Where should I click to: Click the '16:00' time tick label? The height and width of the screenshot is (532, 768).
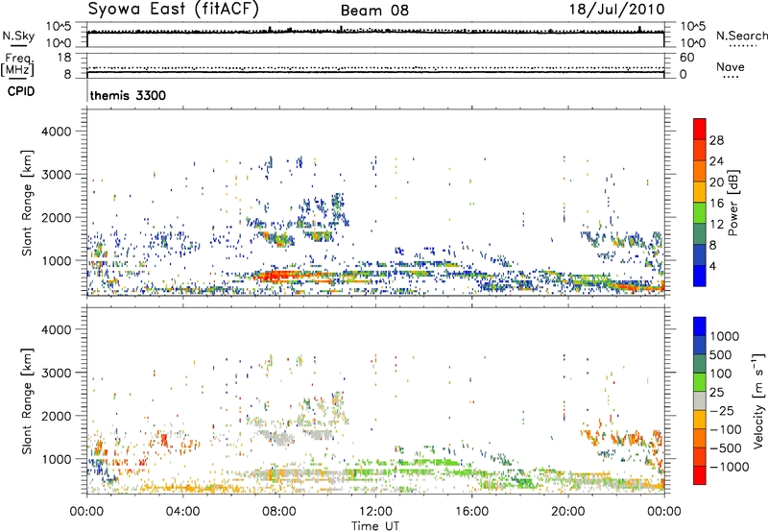[471, 512]
